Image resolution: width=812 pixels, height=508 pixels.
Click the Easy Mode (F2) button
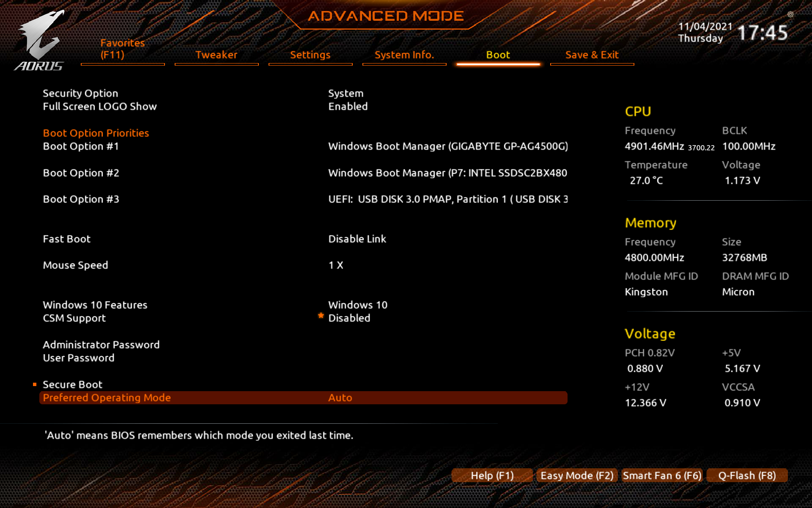(x=577, y=475)
